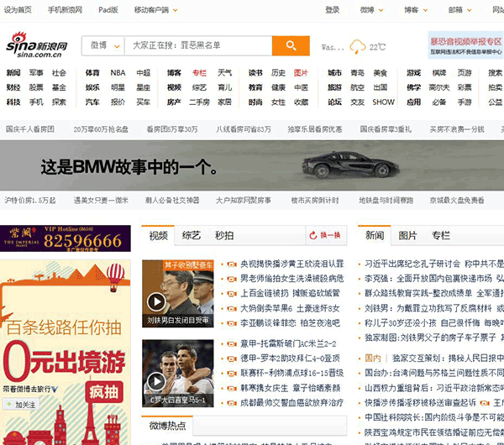Click video icon beside 男老师偷拍女生洗澡
The height and width of the screenshot is (445, 504).
point(232,279)
